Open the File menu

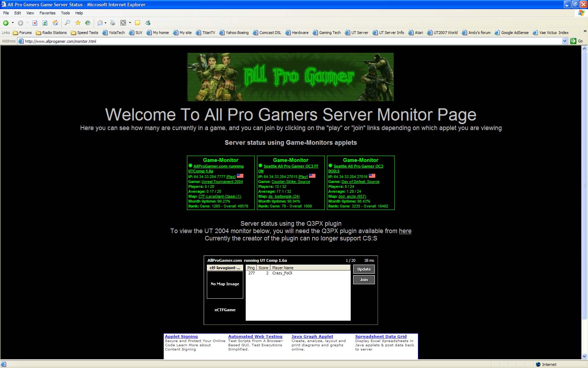pos(6,13)
